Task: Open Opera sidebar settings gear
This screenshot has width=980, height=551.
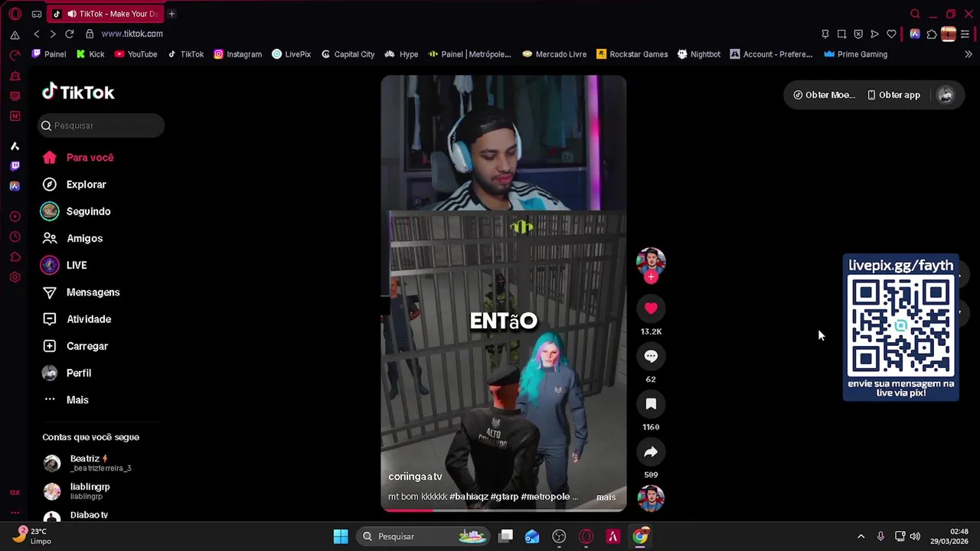Action: tap(15, 277)
